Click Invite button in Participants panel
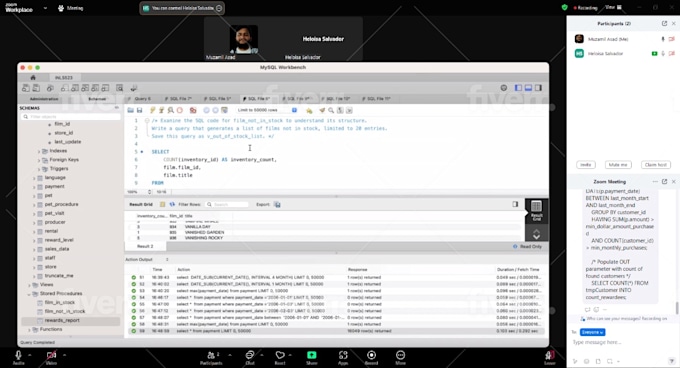 click(x=586, y=165)
